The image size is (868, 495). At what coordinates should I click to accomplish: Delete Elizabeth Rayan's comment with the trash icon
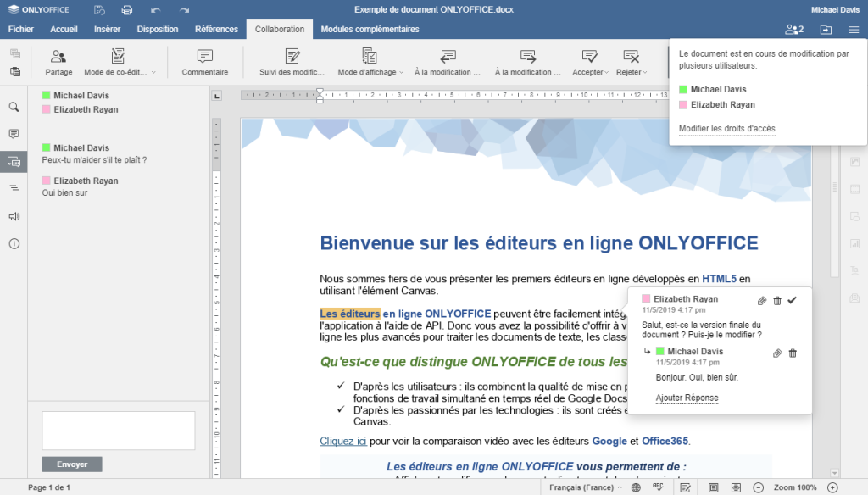coord(777,301)
